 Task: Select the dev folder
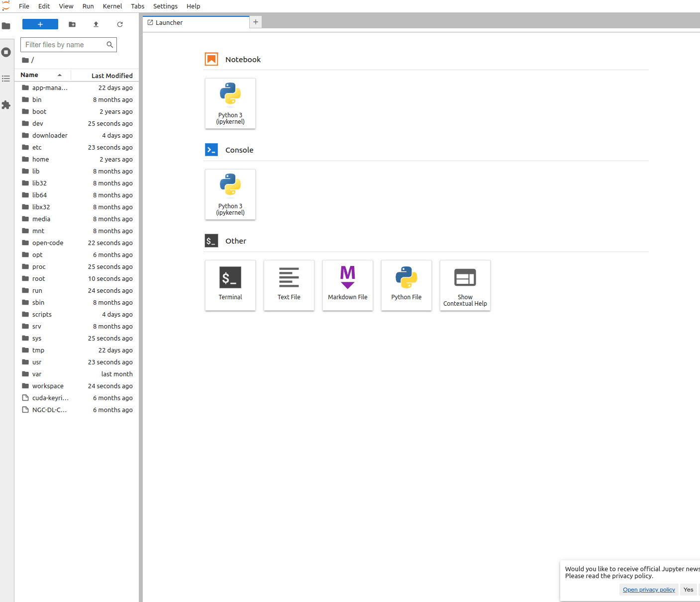[77, 123]
